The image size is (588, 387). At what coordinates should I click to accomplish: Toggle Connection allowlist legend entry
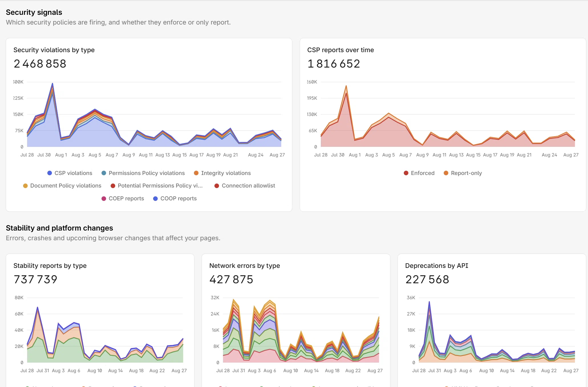245,186
